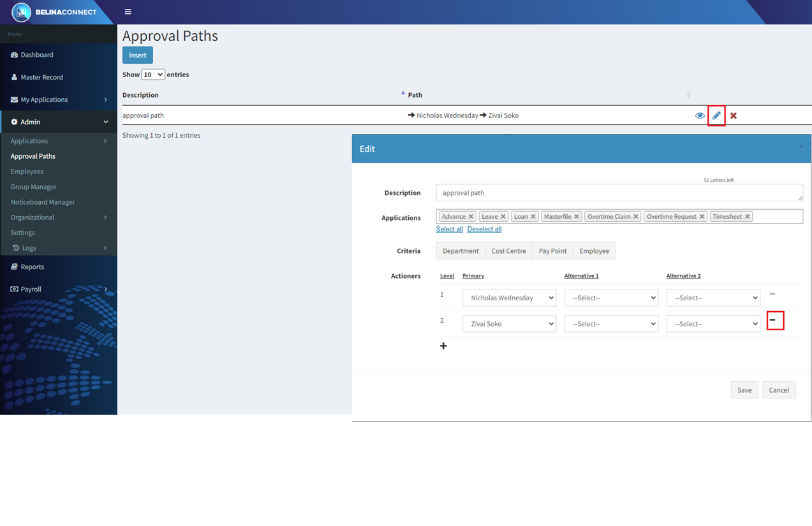812x526 pixels.
Task: Choose Employee criteria
Action: 594,251
